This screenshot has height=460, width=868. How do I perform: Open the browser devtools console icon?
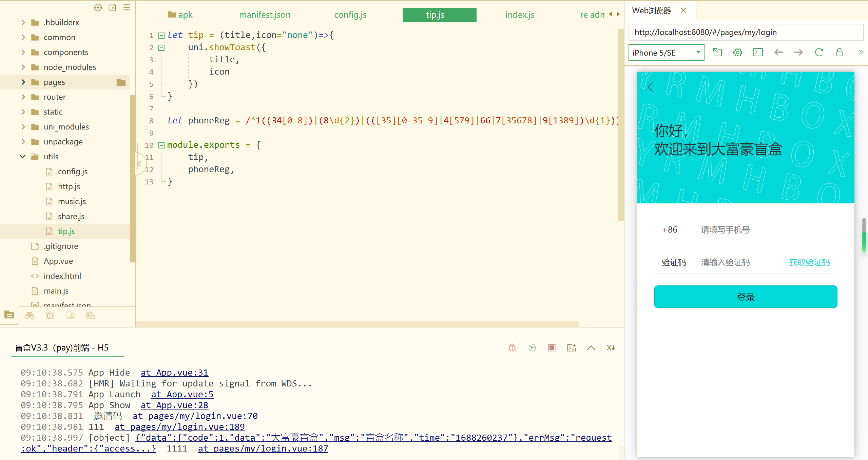click(x=758, y=53)
